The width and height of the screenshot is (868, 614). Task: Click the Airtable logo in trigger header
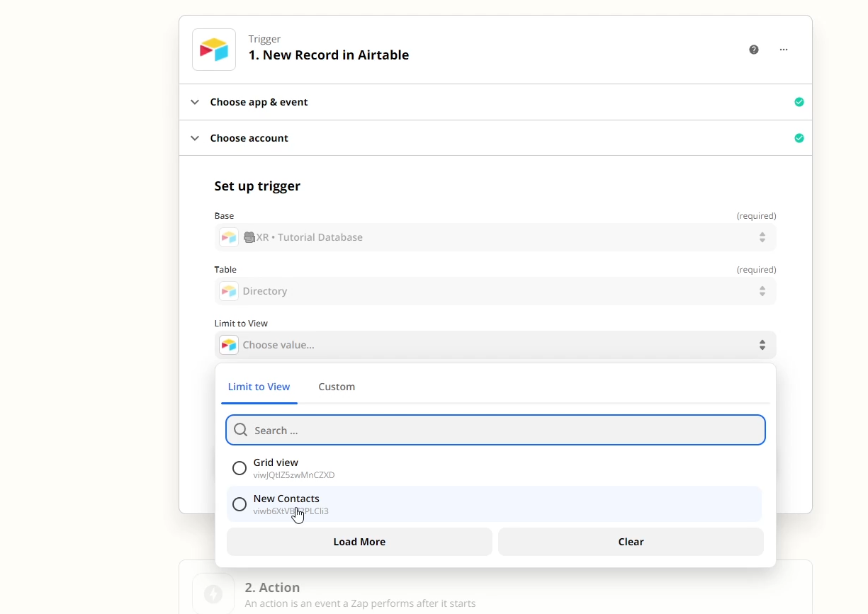tap(214, 50)
